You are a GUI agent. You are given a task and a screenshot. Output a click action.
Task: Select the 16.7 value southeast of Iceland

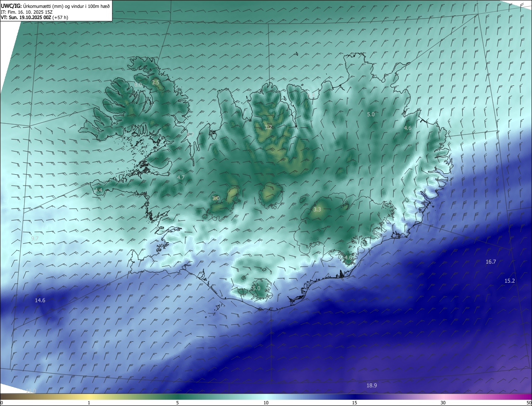(x=491, y=262)
